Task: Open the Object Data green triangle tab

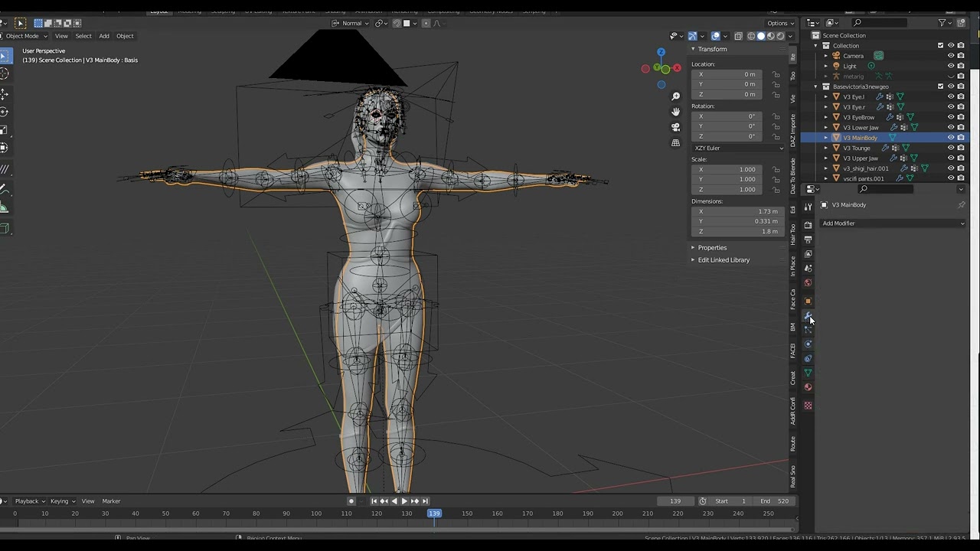Action: (808, 373)
